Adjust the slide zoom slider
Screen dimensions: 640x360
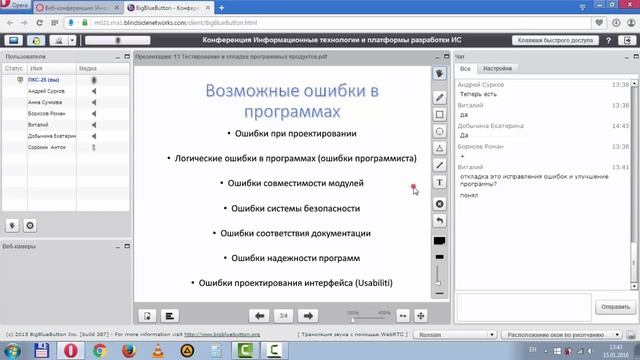tap(369, 318)
